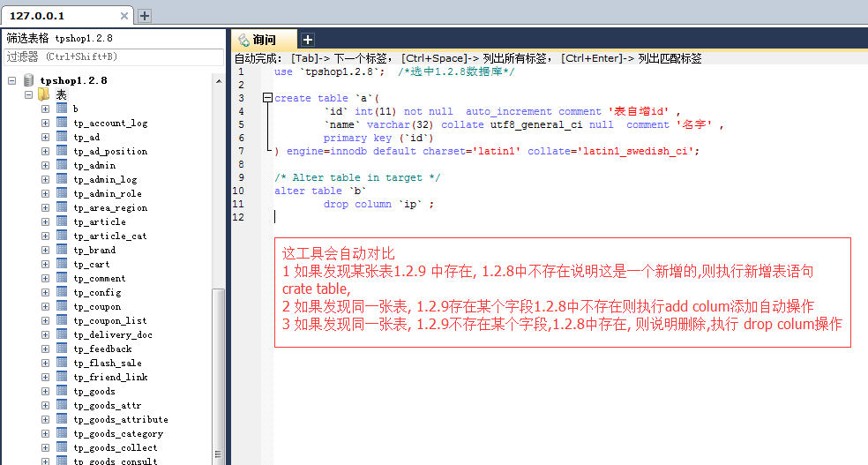Collapse the tpshop1.2.8 database node
The image size is (868, 465).
coord(12,80)
